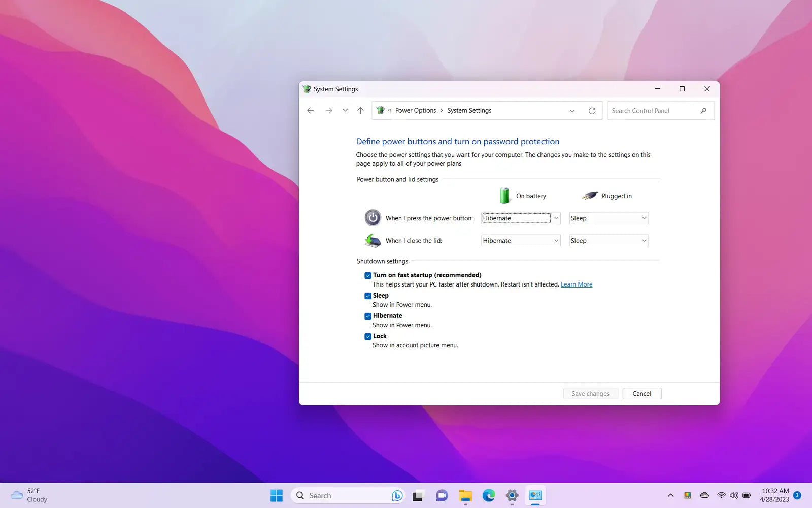Close the System Settings window
812x508 pixels.
pyautogui.click(x=707, y=89)
